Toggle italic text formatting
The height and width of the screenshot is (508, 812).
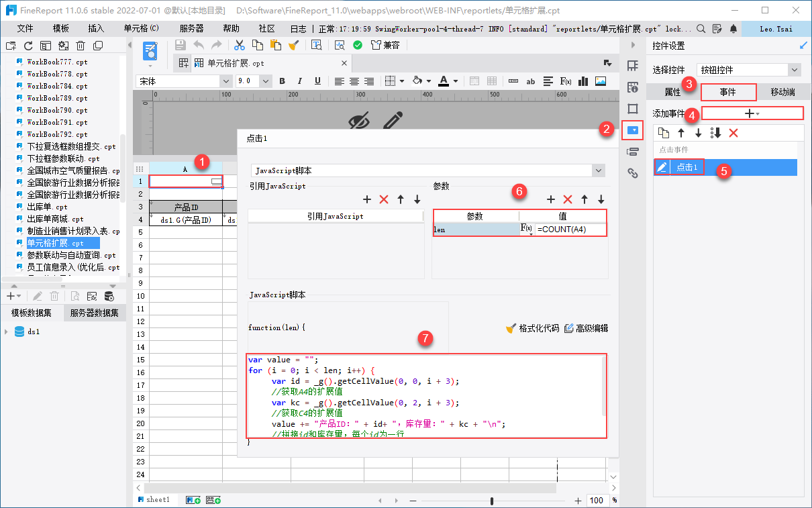pos(300,81)
